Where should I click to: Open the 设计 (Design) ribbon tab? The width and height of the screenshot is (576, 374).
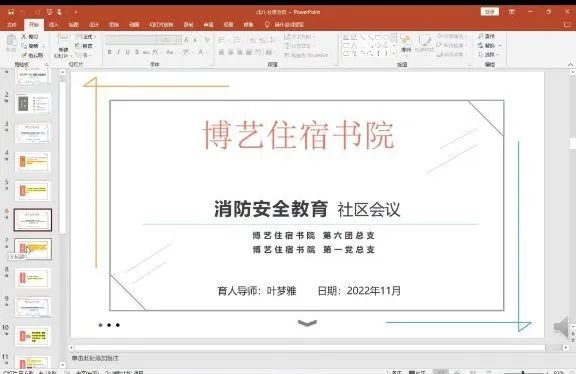click(x=94, y=25)
